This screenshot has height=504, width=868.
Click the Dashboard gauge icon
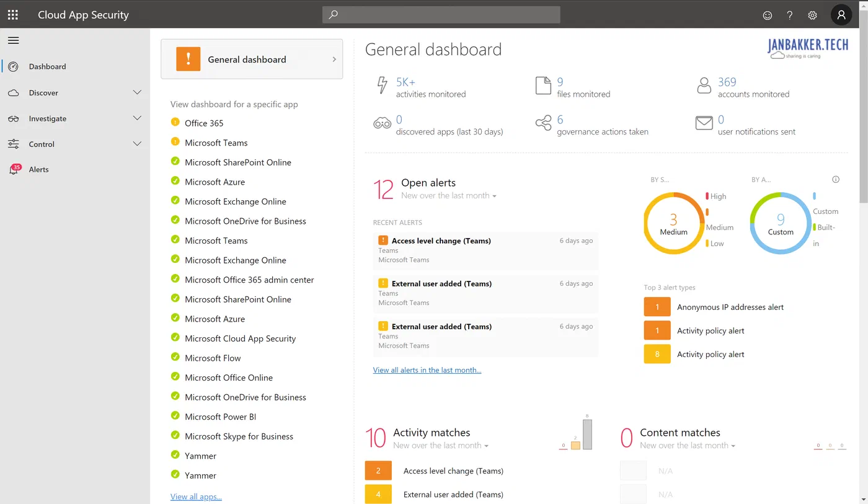(x=13, y=66)
